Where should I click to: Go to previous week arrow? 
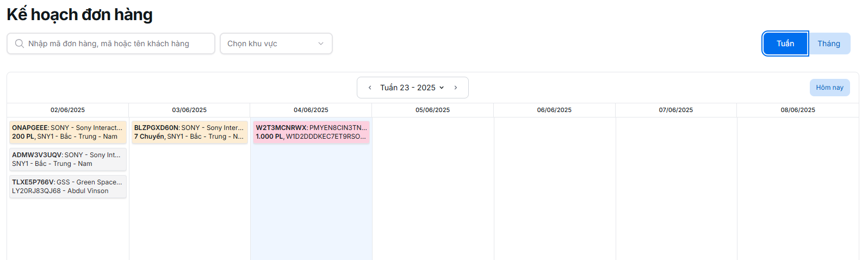click(370, 88)
